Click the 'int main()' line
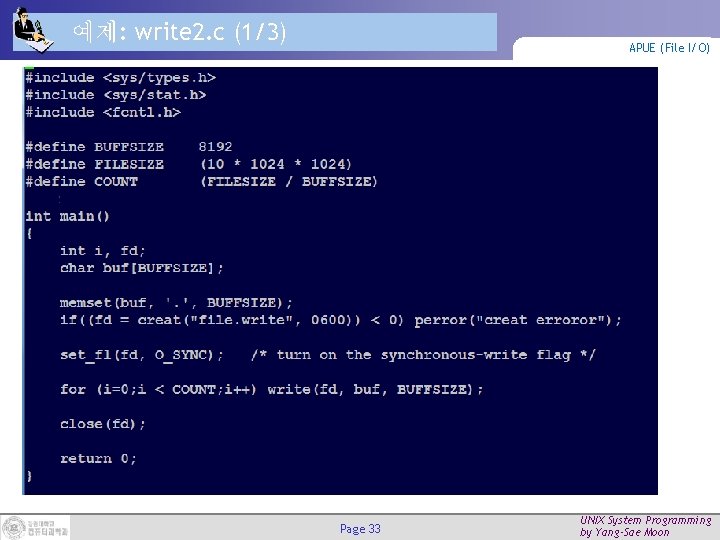The height and width of the screenshot is (540, 720). (x=68, y=216)
